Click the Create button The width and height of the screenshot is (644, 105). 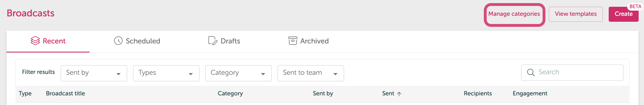(624, 14)
